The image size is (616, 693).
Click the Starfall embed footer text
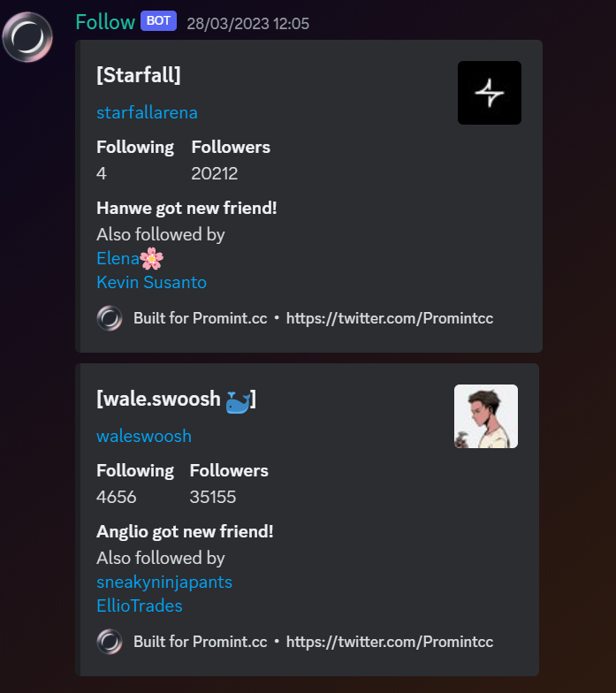pos(313,318)
